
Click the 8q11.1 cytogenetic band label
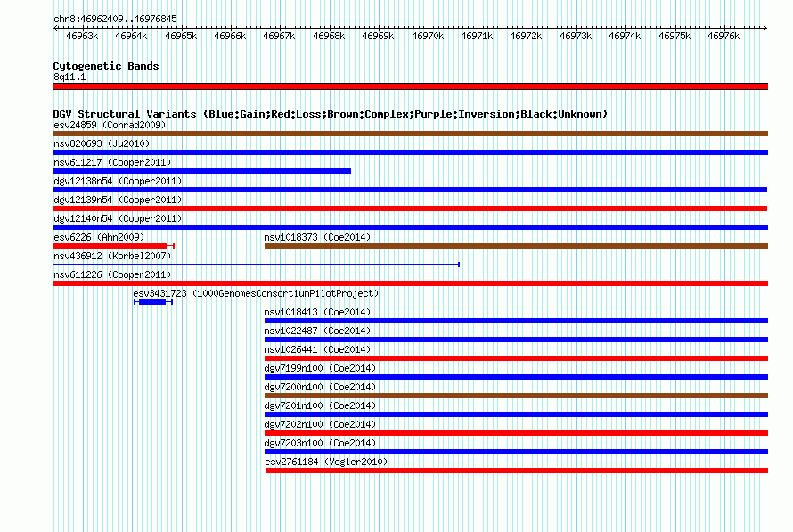[x=69, y=77]
